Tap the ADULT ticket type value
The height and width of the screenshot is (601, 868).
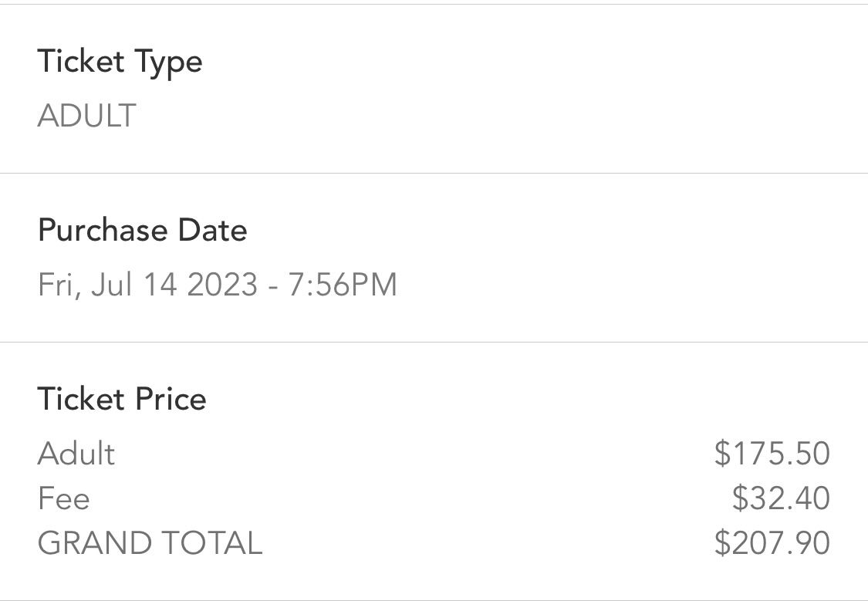(87, 116)
